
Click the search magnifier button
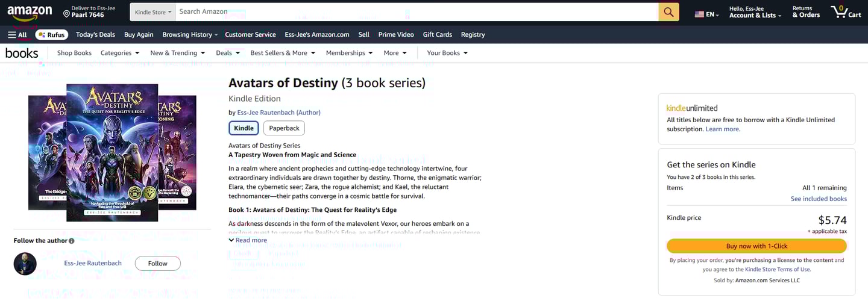668,12
